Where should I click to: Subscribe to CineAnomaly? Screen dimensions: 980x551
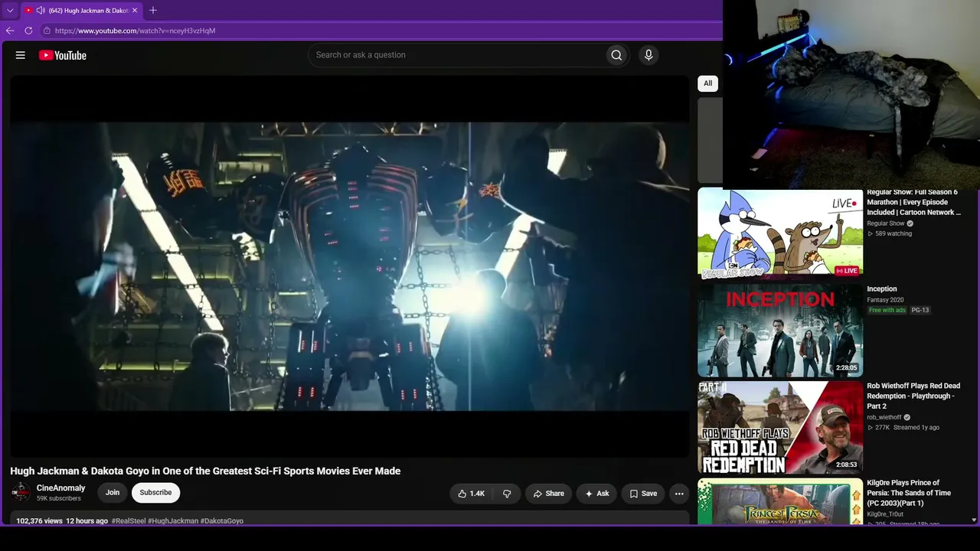click(x=155, y=493)
